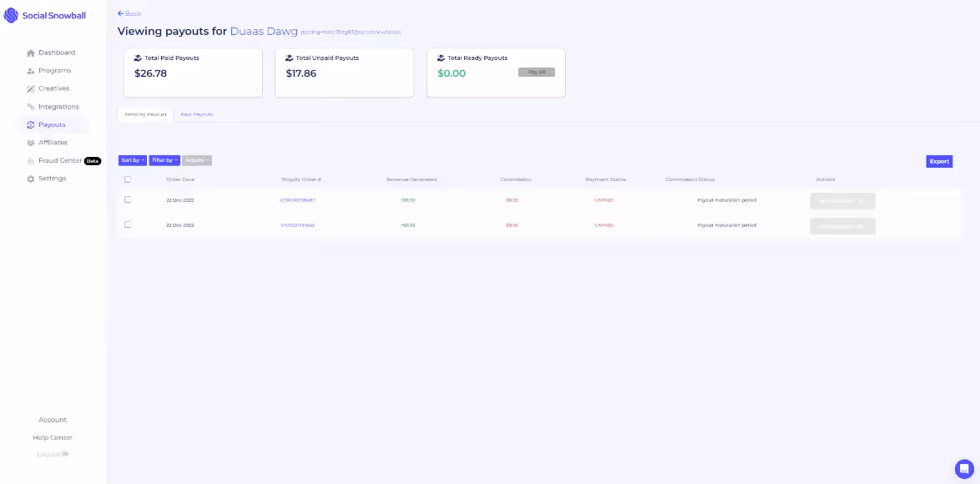Click the Beta badge beside Fraud Center
The height and width of the screenshot is (484, 980).
(x=93, y=161)
